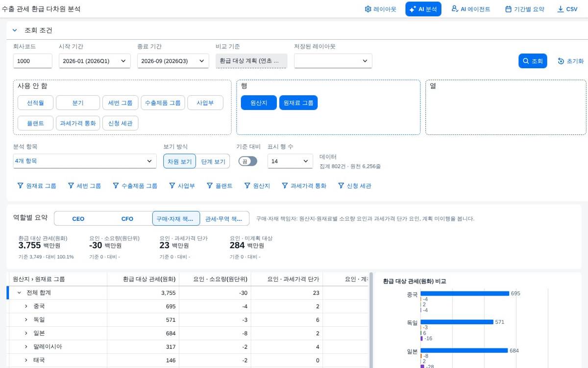This screenshot has height=368, width=588.
Task: Collapse the 조회 조건 section
Action: pyautogui.click(x=15, y=30)
